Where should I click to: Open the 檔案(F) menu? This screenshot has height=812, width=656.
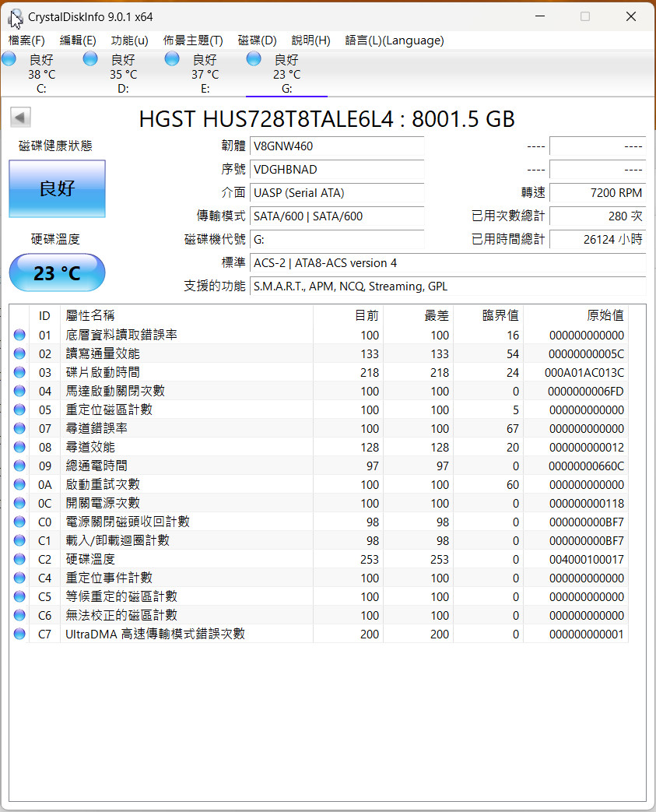click(26, 40)
